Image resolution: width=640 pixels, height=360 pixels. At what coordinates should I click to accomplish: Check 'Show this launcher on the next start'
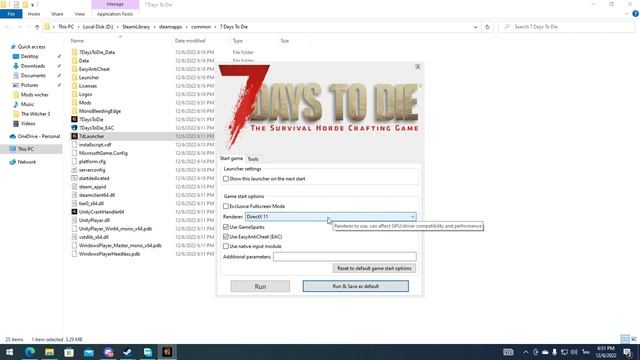coord(226,179)
